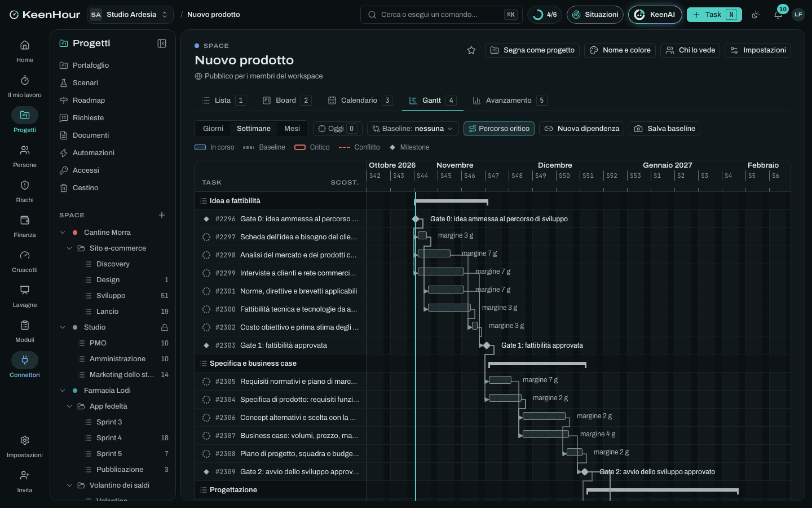The width and height of the screenshot is (812, 508).
Task: Toggle status circle of task #2300
Action: 206,309
